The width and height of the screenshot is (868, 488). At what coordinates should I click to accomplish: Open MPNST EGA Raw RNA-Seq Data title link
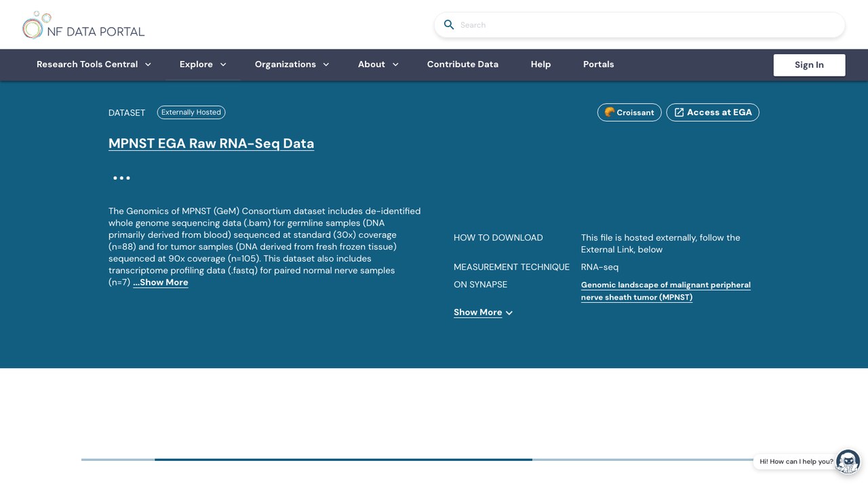click(211, 144)
